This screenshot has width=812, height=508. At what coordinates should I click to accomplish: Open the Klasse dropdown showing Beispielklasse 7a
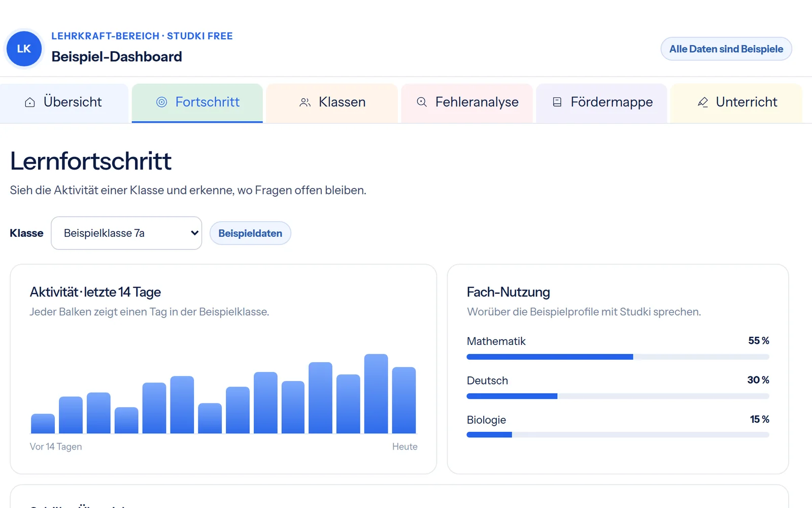point(126,233)
